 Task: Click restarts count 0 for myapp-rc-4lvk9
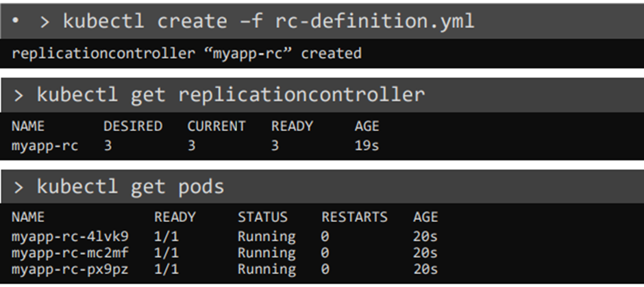[x=325, y=236]
